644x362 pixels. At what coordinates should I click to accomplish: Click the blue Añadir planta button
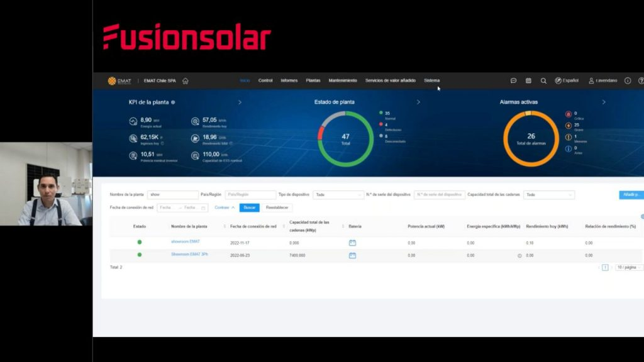pyautogui.click(x=631, y=195)
